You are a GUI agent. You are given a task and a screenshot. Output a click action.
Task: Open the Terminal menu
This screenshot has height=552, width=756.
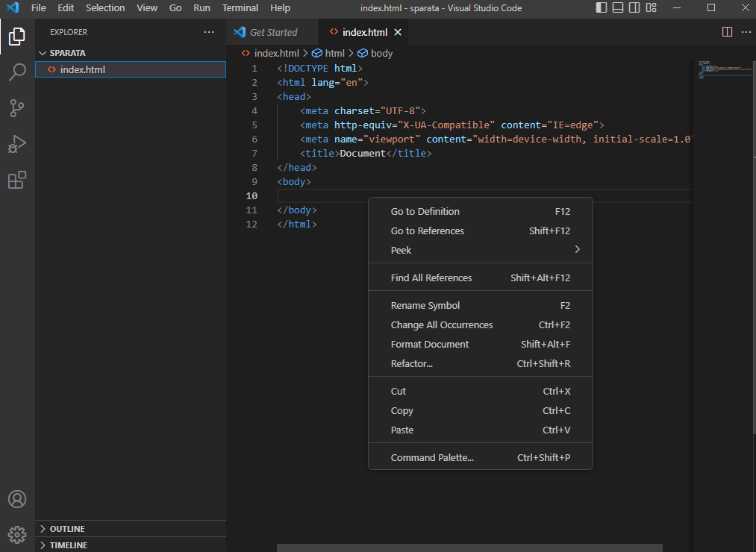[240, 7]
